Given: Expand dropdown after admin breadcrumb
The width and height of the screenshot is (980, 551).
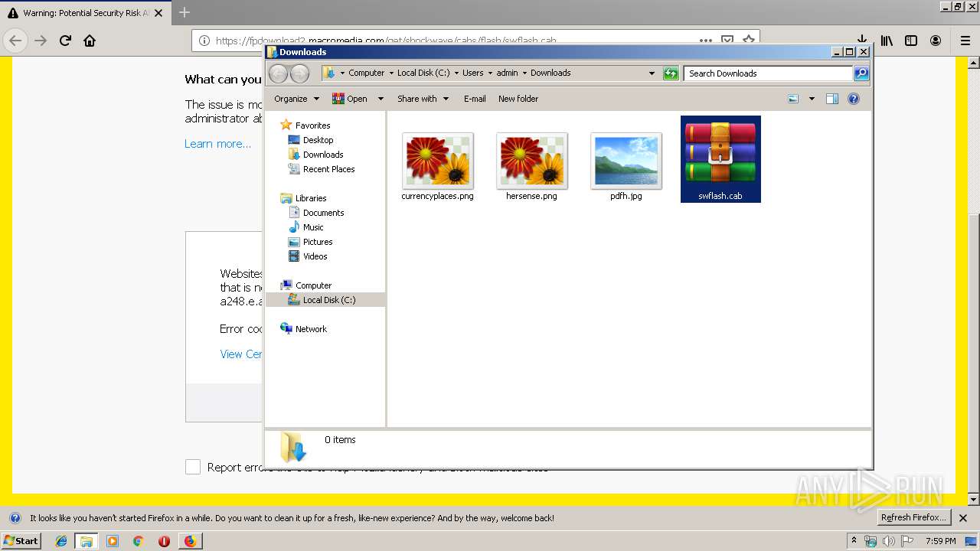Looking at the screenshot, I should point(524,73).
